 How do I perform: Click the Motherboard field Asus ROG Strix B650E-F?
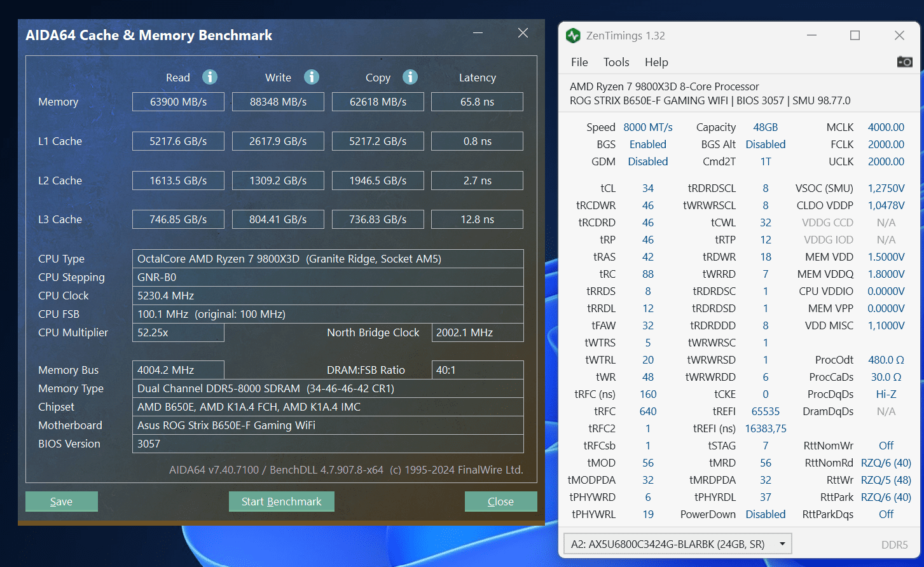click(328, 425)
